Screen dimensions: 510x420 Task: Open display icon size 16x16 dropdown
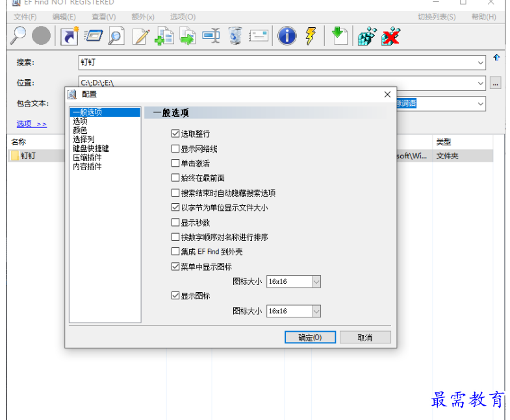click(316, 311)
